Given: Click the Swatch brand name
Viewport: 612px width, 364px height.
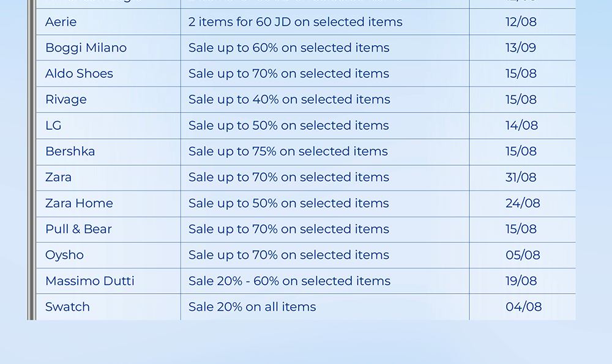Looking at the screenshot, I should pyautogui.click(x=67, y=307).
